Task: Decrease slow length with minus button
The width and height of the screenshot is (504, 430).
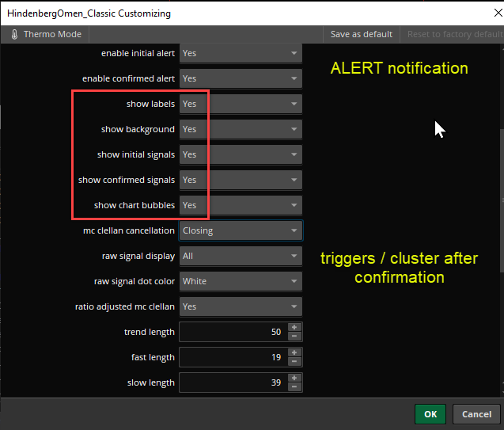Action: (x=294, y=387)
